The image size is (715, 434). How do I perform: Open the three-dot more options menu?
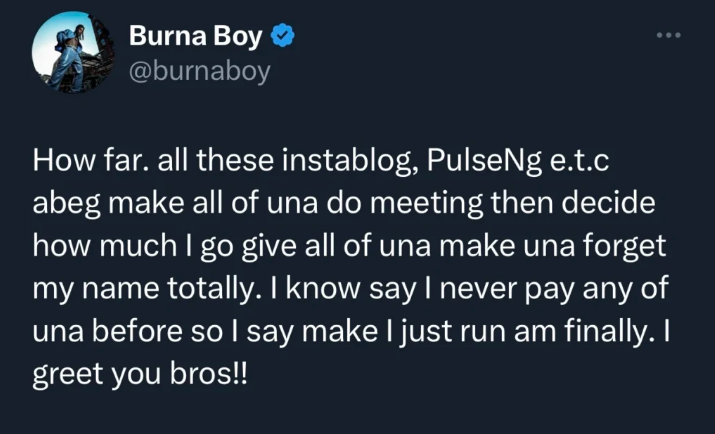click(668, 36)
